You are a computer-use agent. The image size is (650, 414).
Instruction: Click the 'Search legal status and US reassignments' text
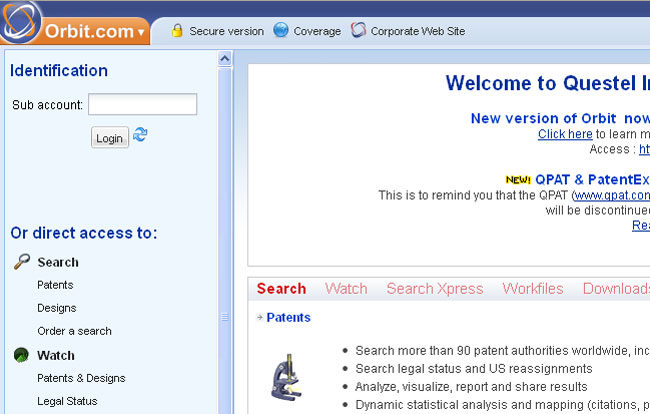pos(474,369)
